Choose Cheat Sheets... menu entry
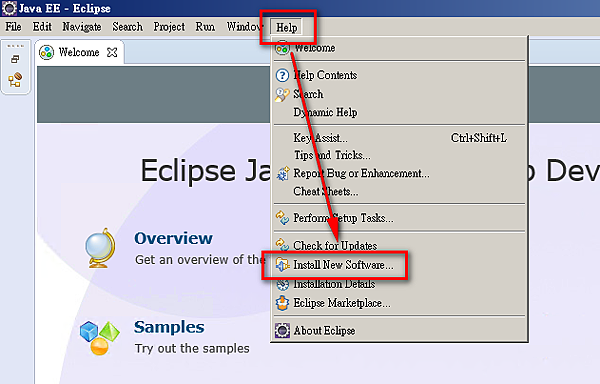The width and height of the screenshot is (600, 384). pyautogui.click(x=400, y=191)
